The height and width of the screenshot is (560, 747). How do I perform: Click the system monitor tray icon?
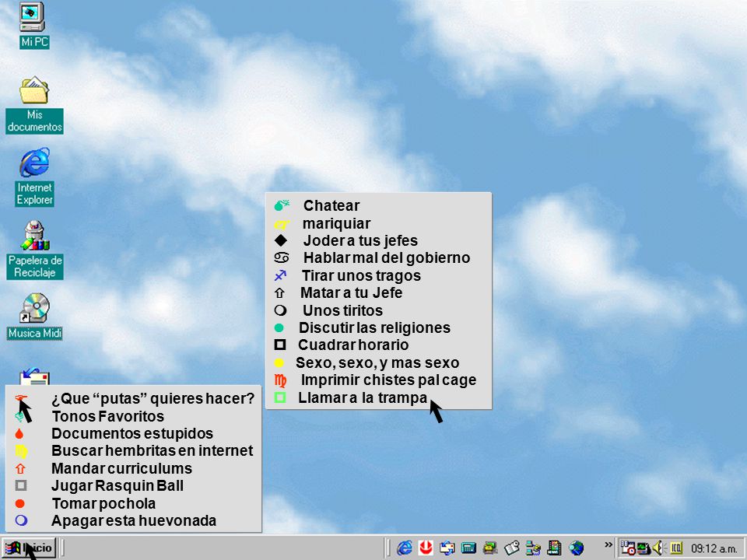point(644,548)
